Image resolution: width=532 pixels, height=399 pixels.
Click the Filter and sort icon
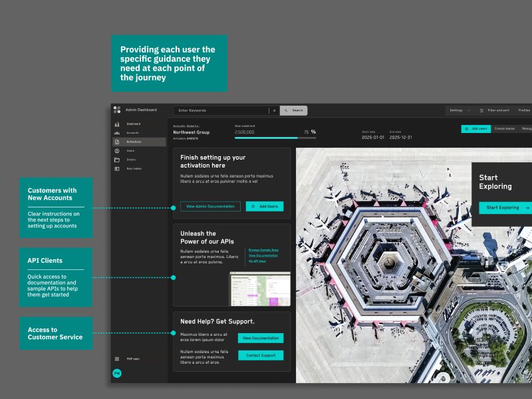481,110
